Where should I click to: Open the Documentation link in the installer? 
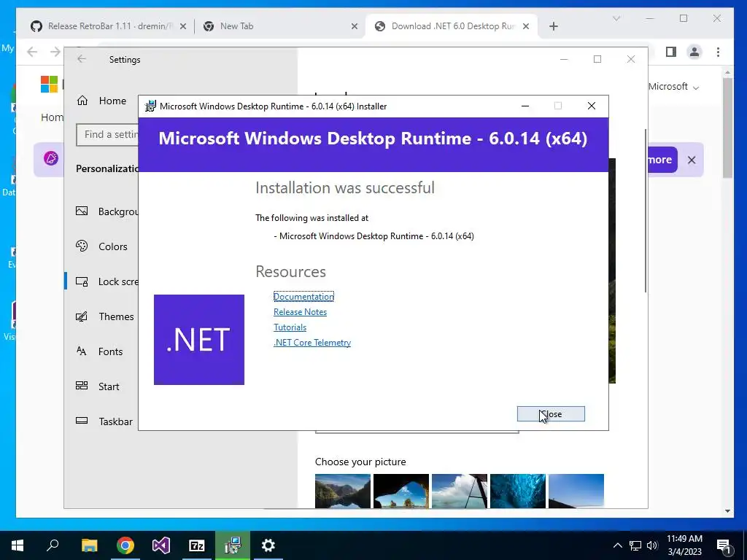click(303, 297)
